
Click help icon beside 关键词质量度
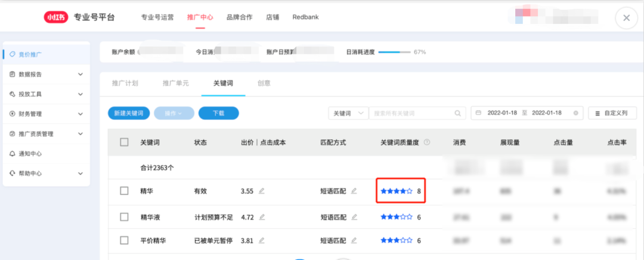point(427,143)
